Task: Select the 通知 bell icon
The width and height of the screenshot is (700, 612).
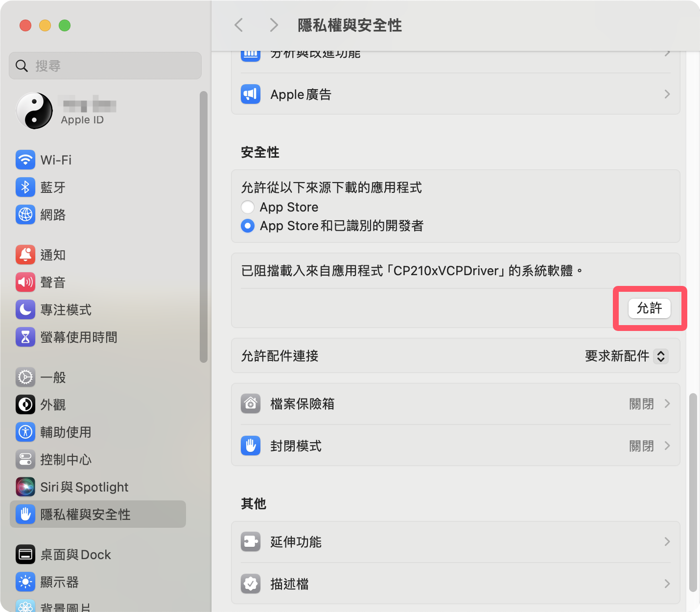Action: [25, 255]
